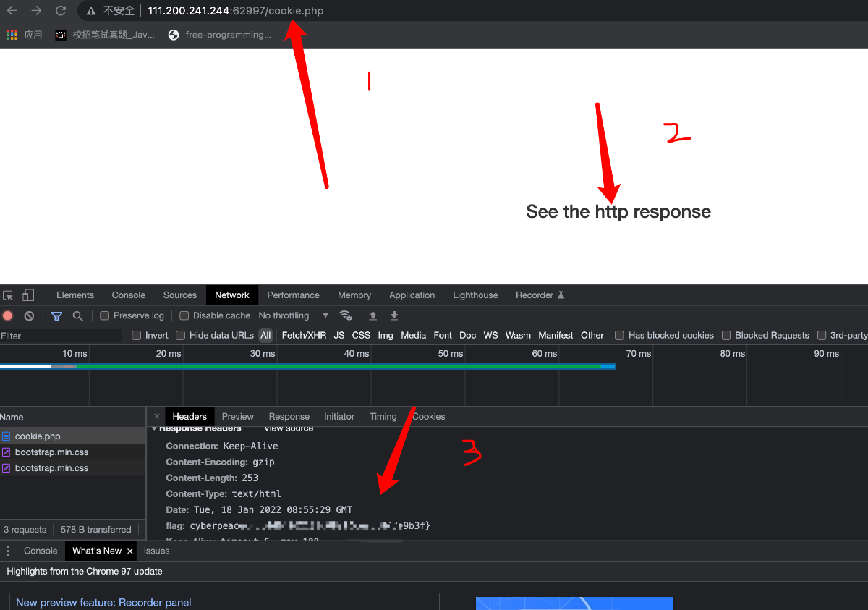Show the request Timing tab
The image size is (868, 610).
click(383, 416)
